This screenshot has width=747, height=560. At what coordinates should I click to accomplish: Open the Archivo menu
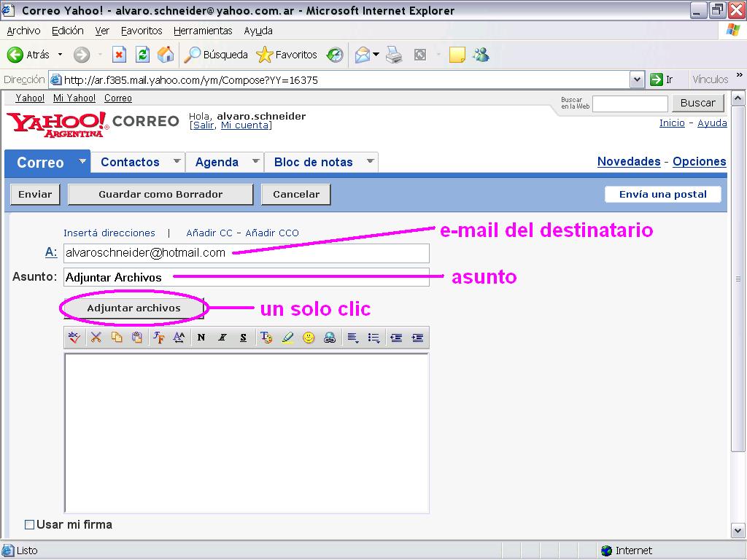pyautogui.click(x=23, y=31)
